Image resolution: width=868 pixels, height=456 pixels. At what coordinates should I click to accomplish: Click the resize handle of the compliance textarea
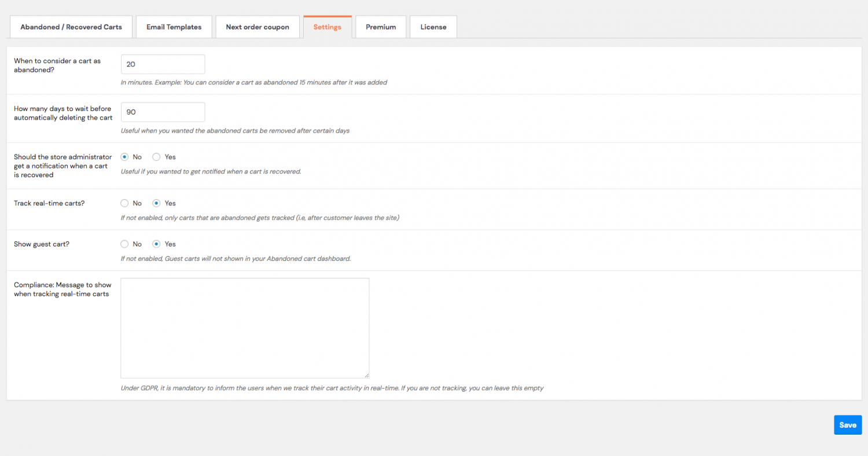click(366, 376)
